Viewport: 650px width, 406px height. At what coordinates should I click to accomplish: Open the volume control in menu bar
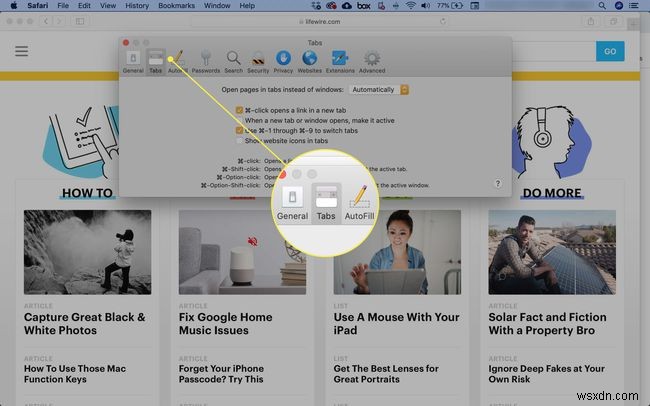[425, 5]
